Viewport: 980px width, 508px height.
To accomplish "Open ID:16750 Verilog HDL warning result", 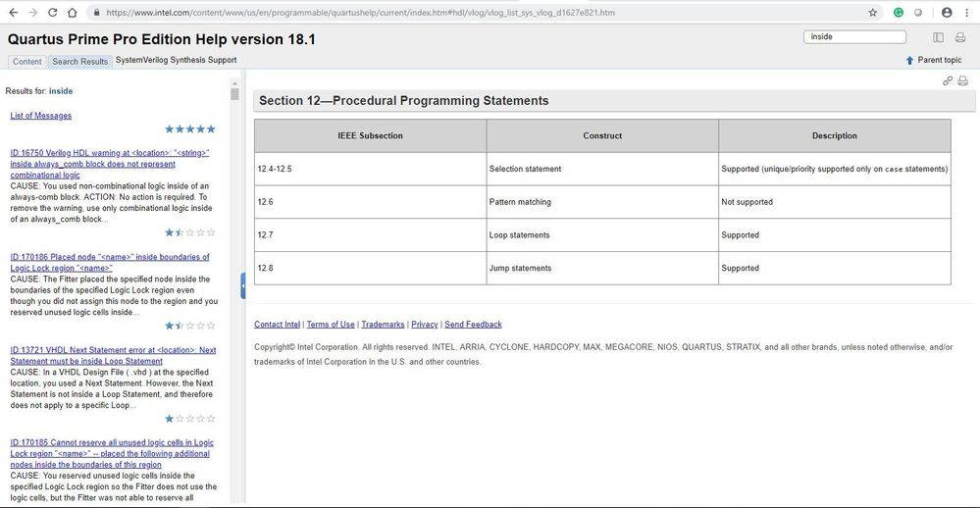I will click(x=109, y=164).
